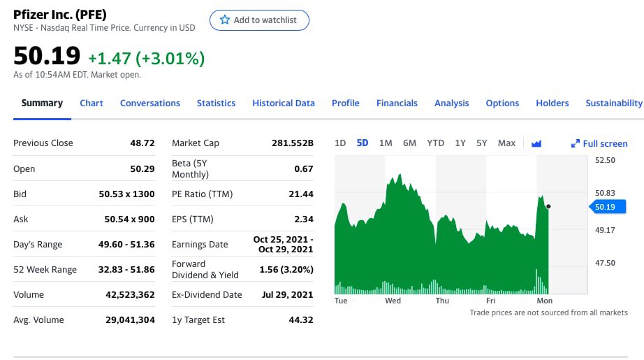The height and width of the screenshot is (360, 644).
Task: Open the chart type icon
Action: point(536,143)
